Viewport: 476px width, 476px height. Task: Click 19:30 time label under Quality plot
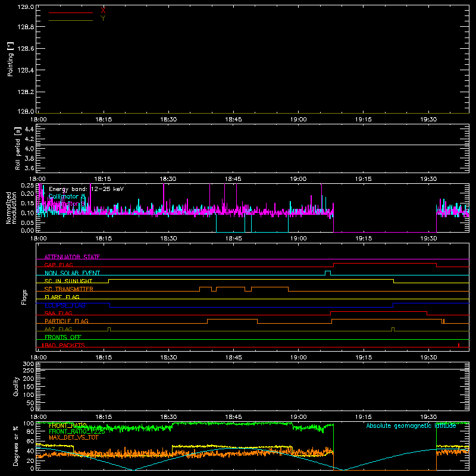click(x=428, y=417)
